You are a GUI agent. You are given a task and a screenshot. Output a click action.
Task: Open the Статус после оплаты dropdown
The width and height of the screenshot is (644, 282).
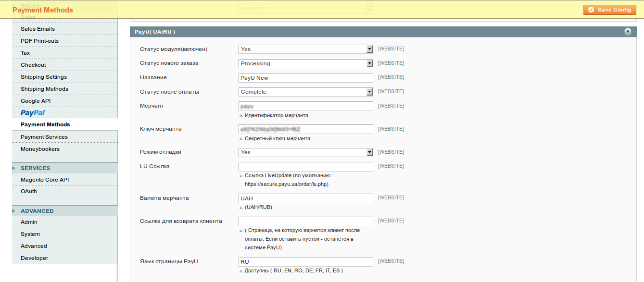coord(306,92)
